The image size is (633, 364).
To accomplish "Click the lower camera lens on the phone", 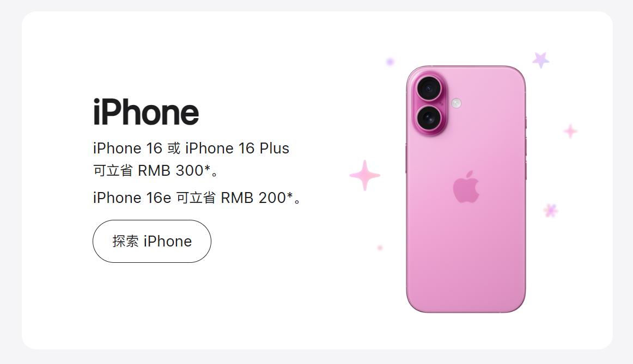I will (429, 119).
